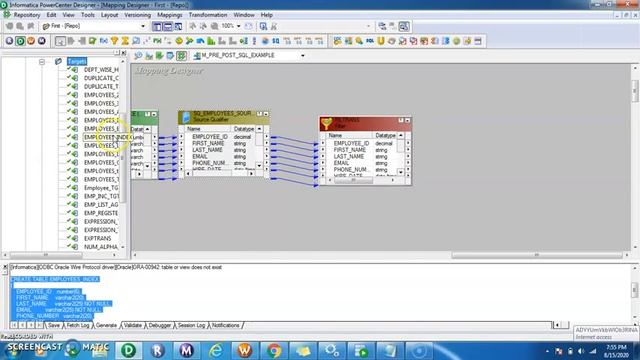Select the NUM_ALPHA target
Screen dimensions: 640x360
(x=101, y=247)
